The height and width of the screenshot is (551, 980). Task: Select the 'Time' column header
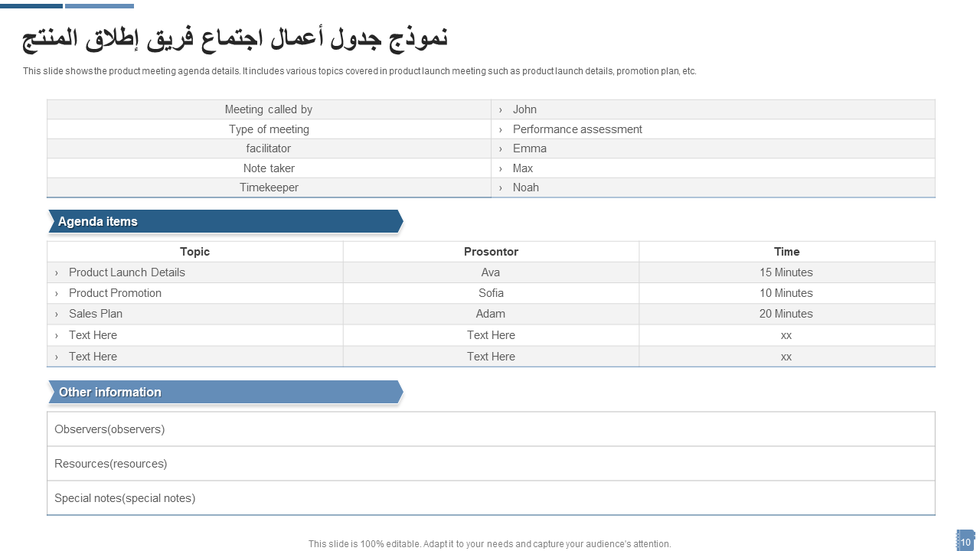point(787,252)
